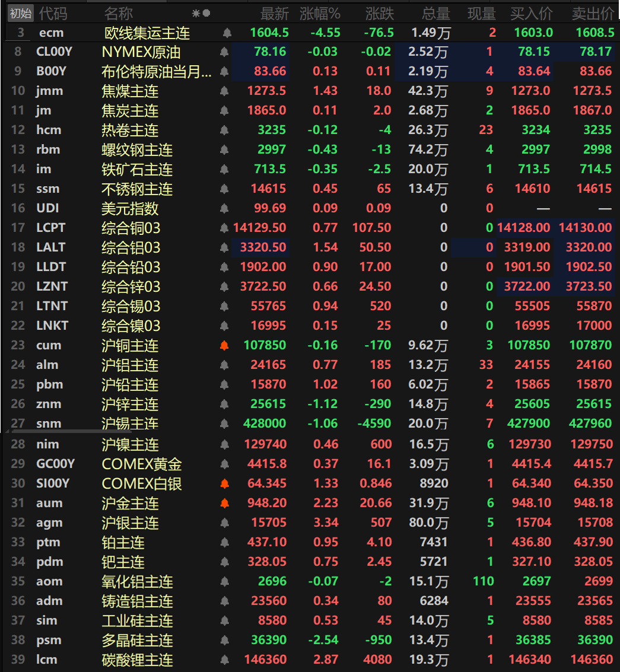Click the bell icon in the 美元指数 row
Screen dimensions: 620x672
[x=224, y=209]
